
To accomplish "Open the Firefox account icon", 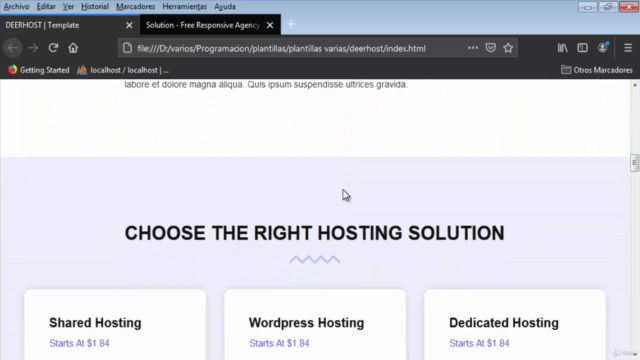I will [602, 48].
